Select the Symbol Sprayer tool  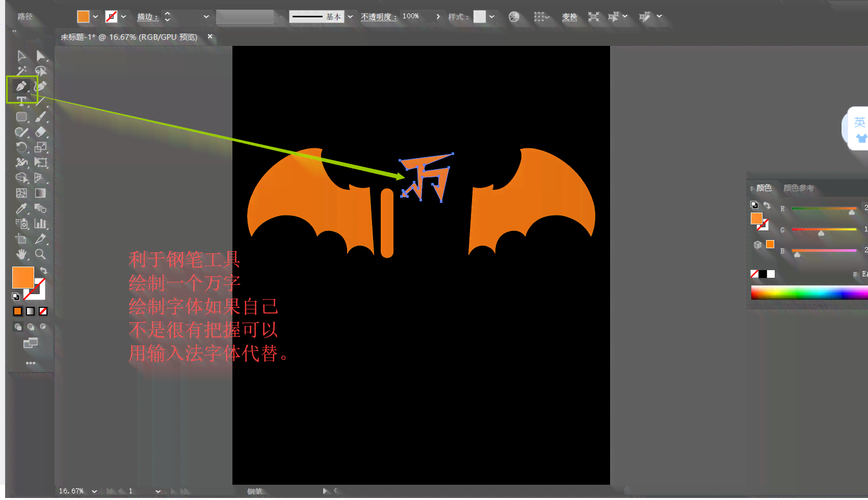coord(21,224)
